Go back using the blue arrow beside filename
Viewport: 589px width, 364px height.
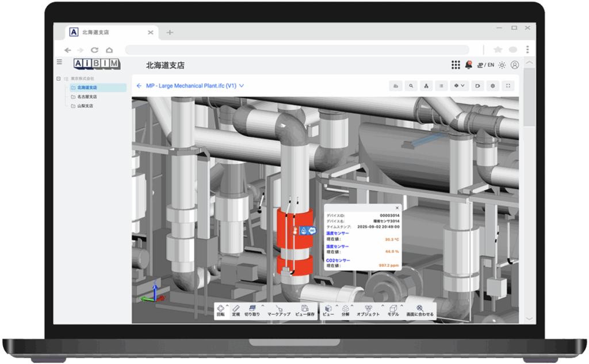click(139, 86)
